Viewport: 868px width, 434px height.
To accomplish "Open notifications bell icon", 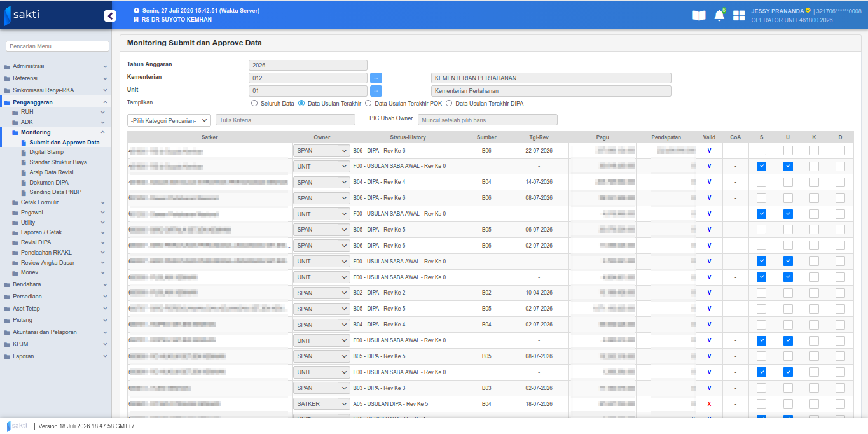I will (x=719, y=15).
